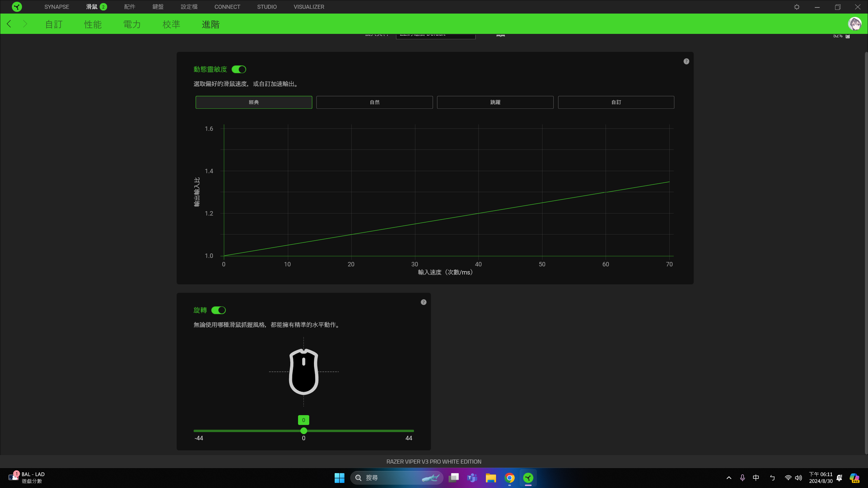Switch to the 校準 tab
The height and width of the screenshot is (488, 868).
pyautogui.click(x=171, y=24)
